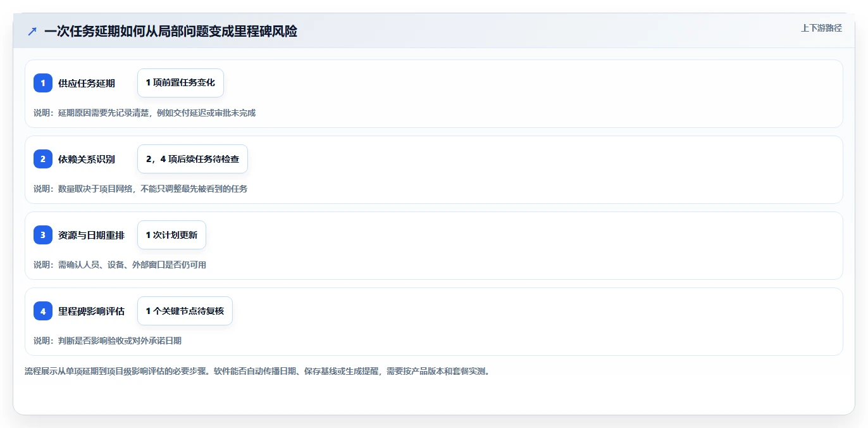868x428 pixels.
Task: Open the 1 次计划更新 chip
Action: point(171,235)
